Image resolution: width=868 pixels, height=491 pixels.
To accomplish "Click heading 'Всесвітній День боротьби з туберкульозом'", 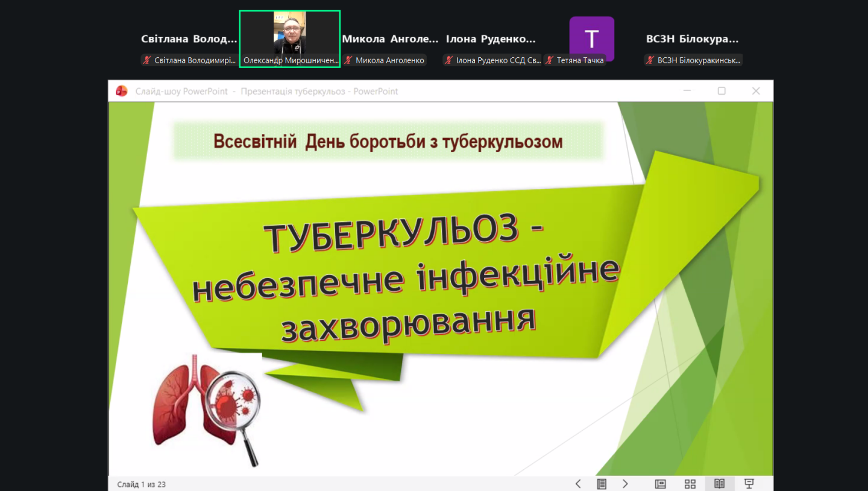I will 388,142.
